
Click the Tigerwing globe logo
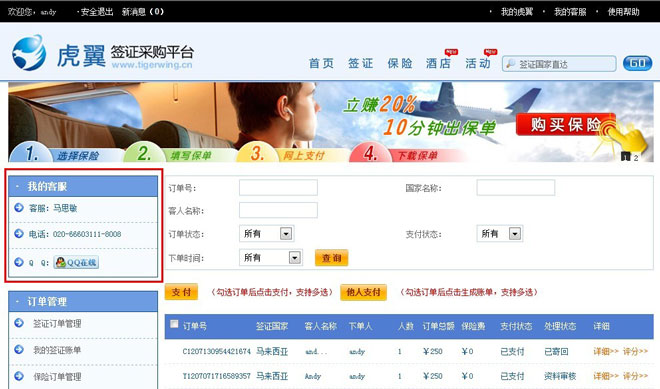(29, 53)
